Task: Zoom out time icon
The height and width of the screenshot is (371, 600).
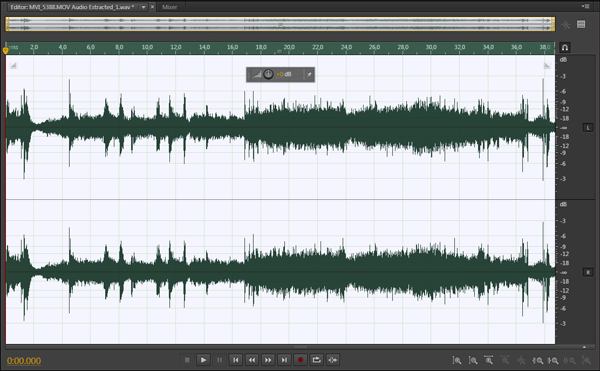Action: (505, 360)
